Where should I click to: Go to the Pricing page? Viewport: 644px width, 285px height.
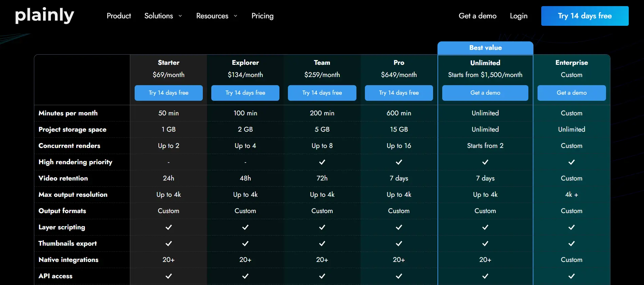click(262, 16)
